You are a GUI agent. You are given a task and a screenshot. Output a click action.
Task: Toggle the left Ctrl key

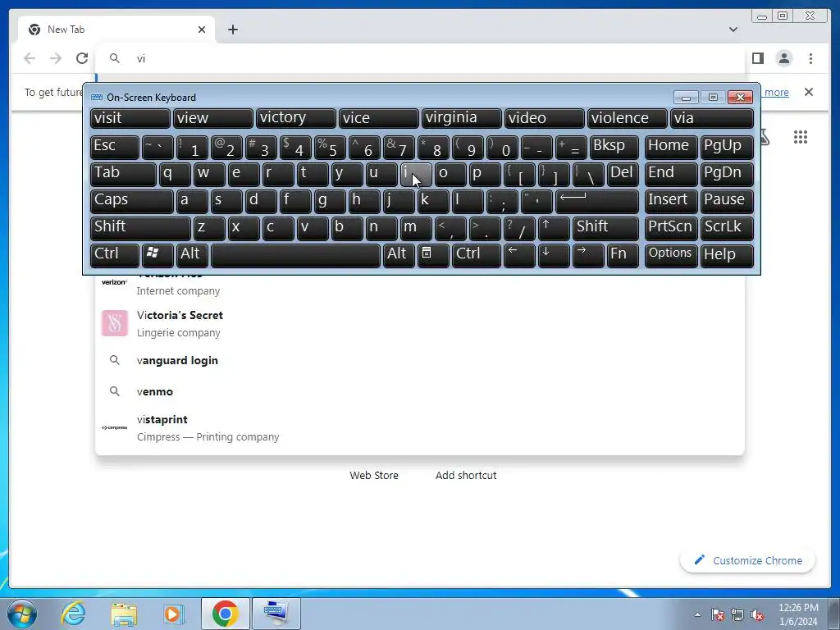(x=115, y=256)
